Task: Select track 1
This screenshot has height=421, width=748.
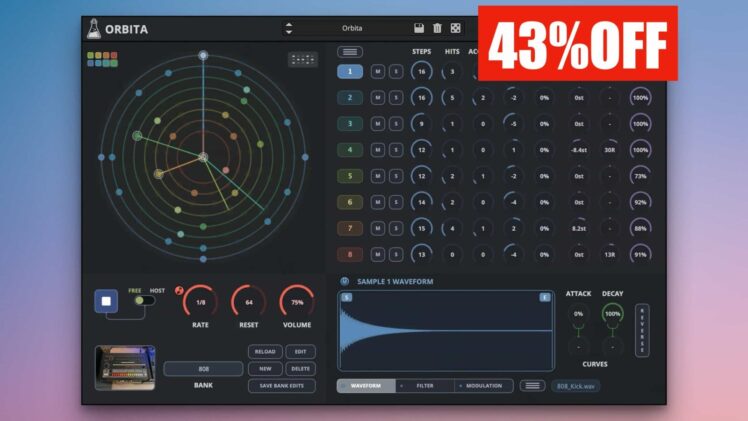Action: click(350, 72)
